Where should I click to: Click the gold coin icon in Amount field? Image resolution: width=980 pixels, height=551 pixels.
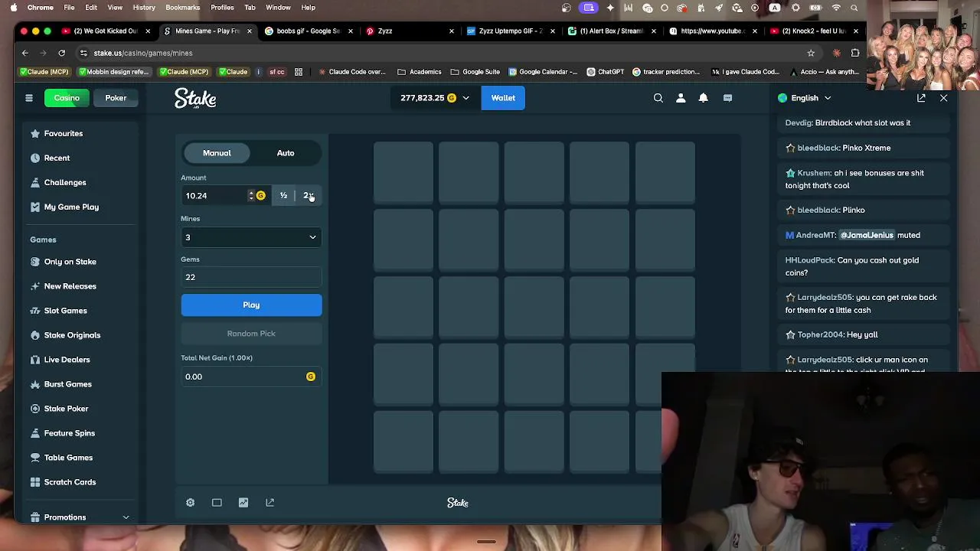(260, 196)
